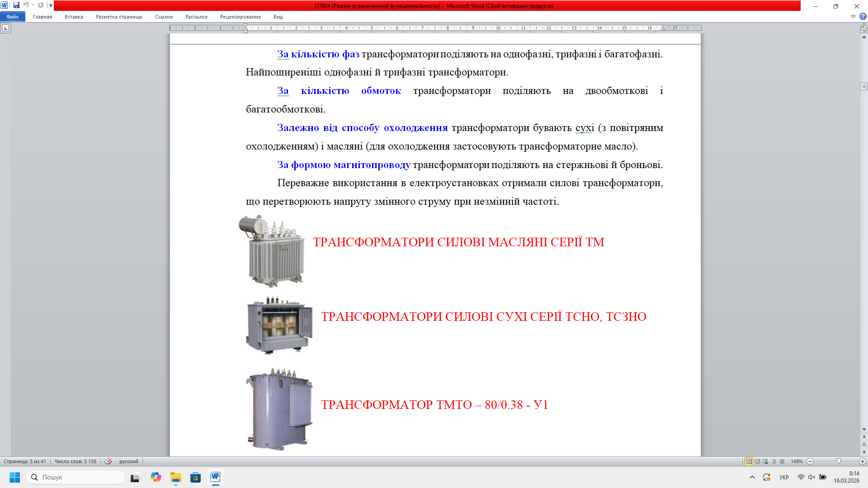Open Customize Quick Access Toolbar dropdown
Screen dimensions: 868x488
tap(51, 5)
